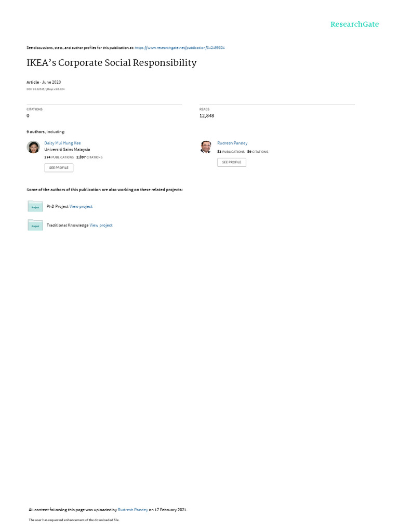
Task: Click 2,897 citations stat for Daisy
Action: tap(89, 157)
